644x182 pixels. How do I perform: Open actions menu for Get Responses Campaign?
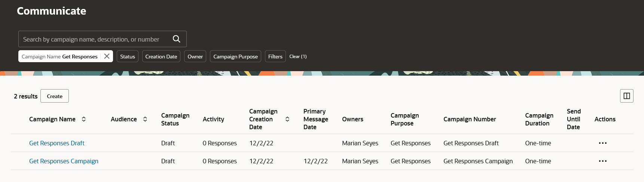tap(602, 161)
